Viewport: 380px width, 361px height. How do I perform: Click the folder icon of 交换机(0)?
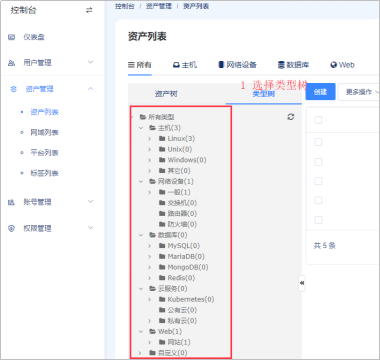162,203
